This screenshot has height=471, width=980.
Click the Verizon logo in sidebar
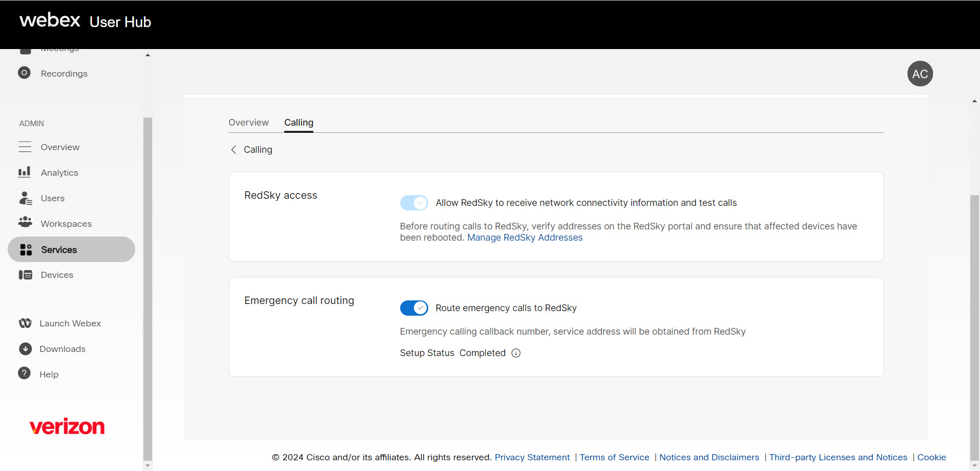pyautogui.click(x=67, y=427)
